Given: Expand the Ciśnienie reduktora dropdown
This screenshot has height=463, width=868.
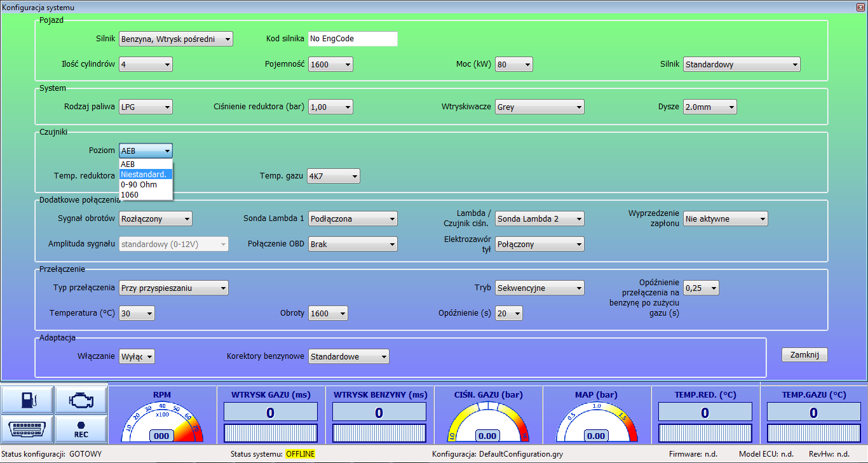Looking at the screenshot, I should click(330, 107).
